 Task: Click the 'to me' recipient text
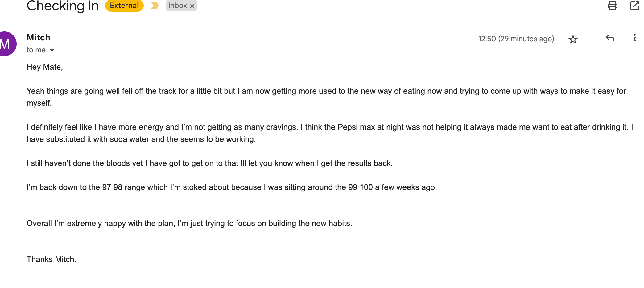click(36, 50)
